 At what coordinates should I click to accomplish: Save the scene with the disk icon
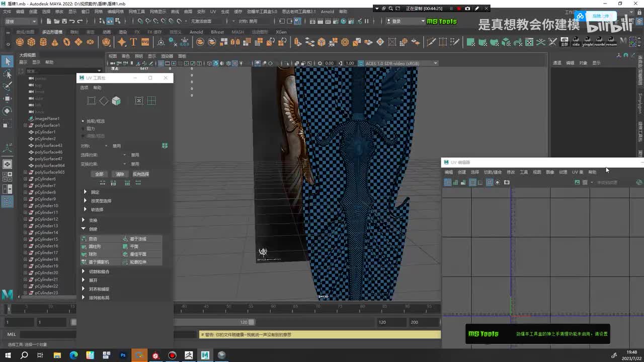(64, 21)
